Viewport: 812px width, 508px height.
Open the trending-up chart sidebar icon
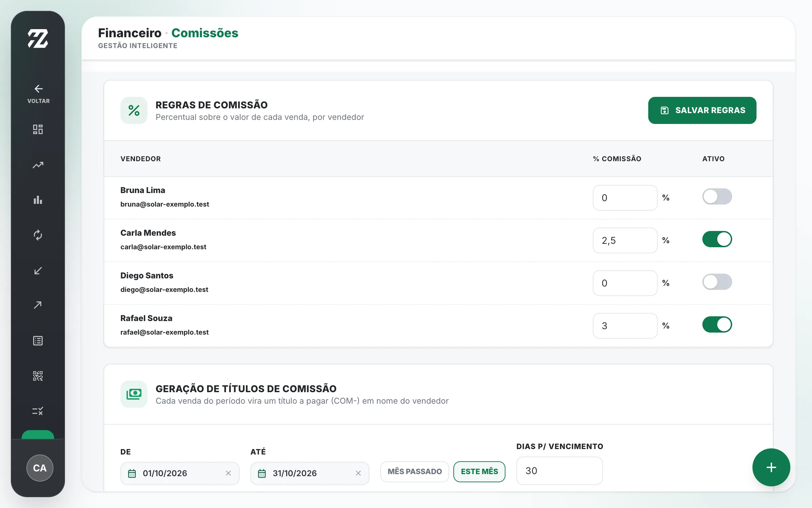[38, 165]
